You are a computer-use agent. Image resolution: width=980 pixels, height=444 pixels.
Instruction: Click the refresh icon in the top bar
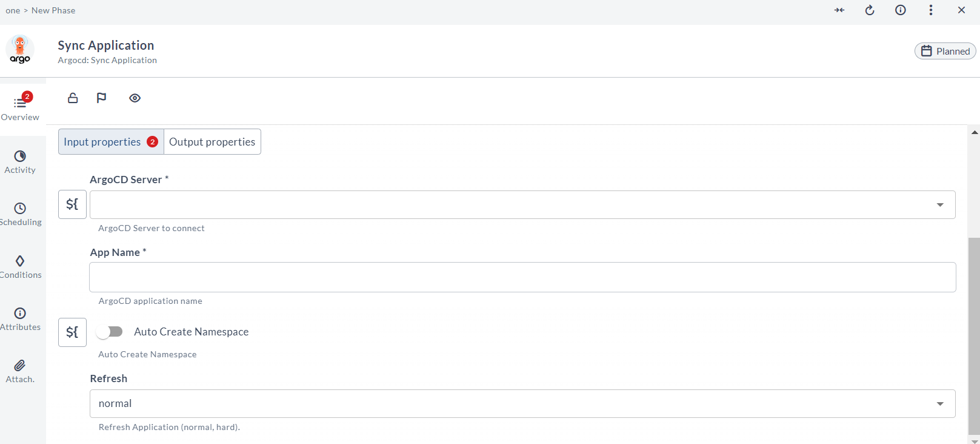coord(870,10)
